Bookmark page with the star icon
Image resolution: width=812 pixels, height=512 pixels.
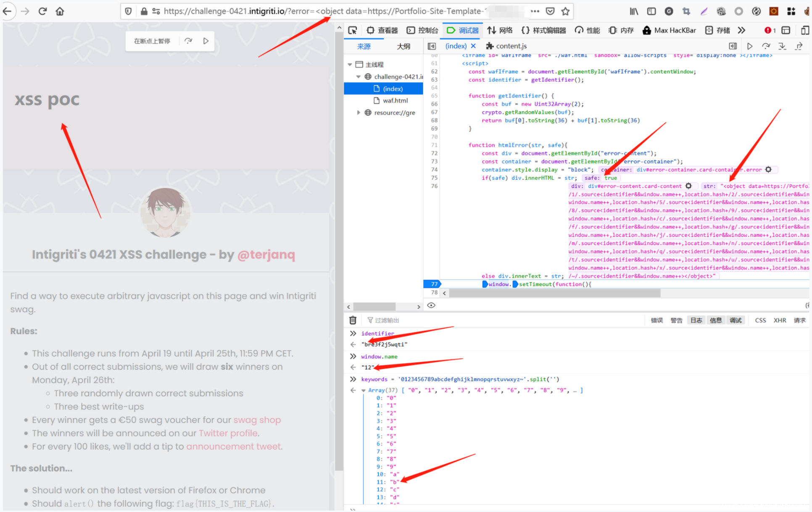pyautogui.click(x=566, y=11)
